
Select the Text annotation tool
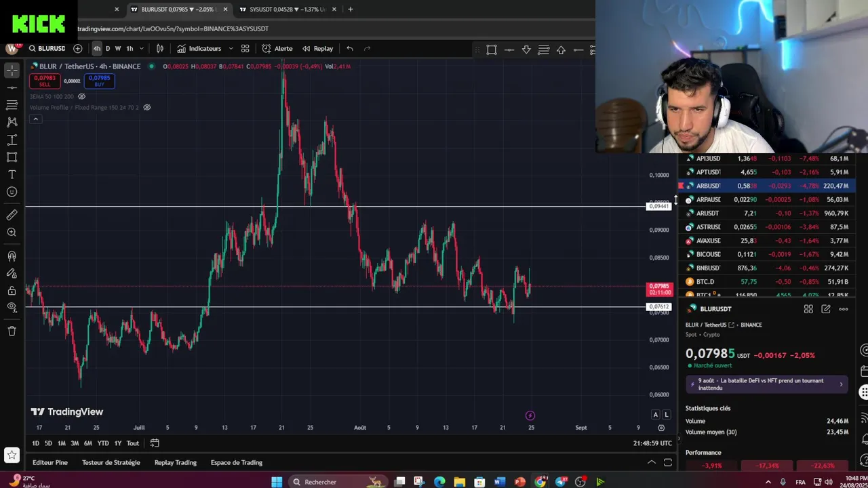12,174
